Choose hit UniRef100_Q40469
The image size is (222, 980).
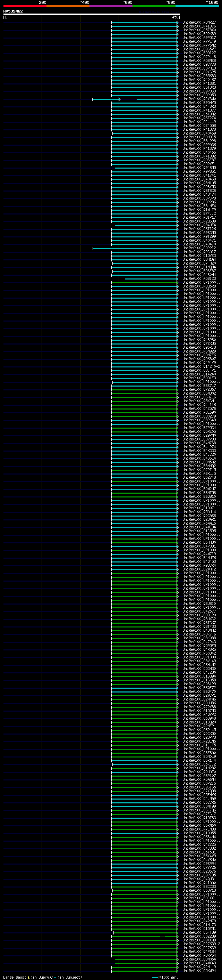click(199, 133)
